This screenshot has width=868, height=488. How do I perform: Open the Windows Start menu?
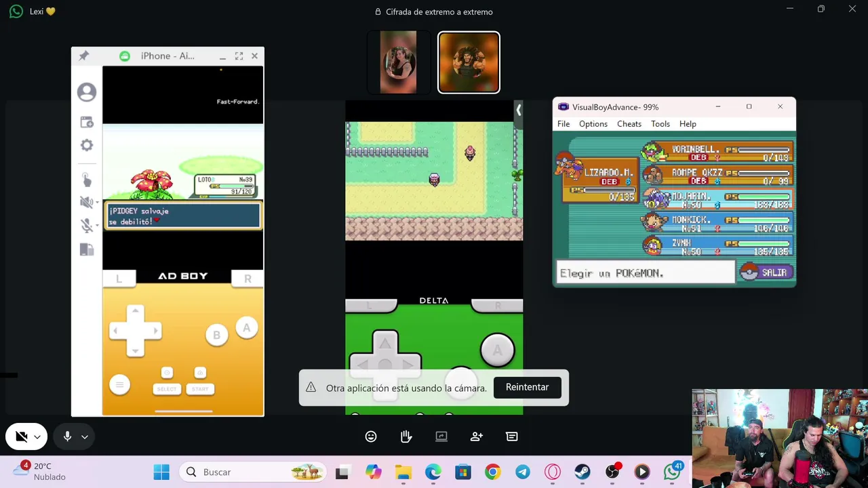click(161, 472)
